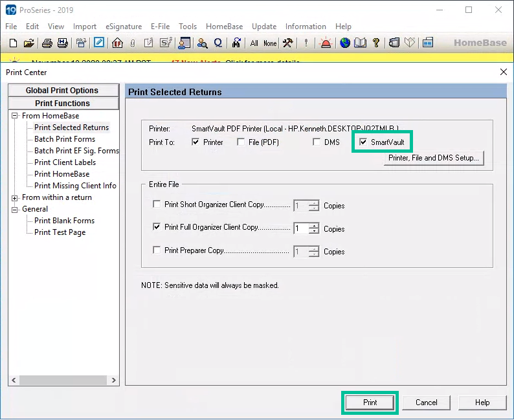
Task: Click the Print button
Action: click(370, 403)
